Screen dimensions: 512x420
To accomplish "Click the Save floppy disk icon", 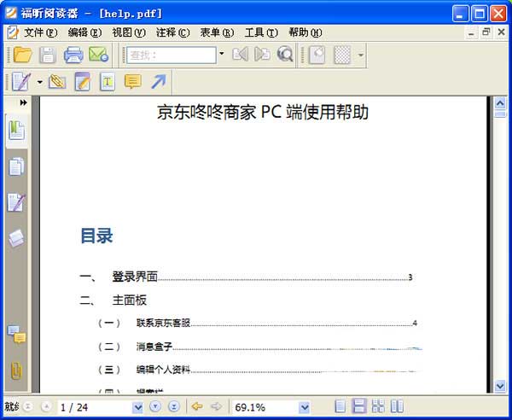I will tap(48, 55).
